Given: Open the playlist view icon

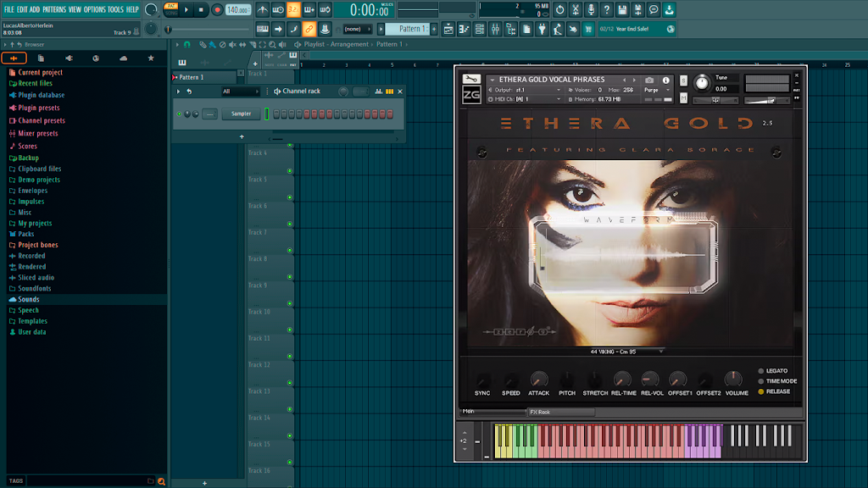Looking at the screenshot, I should (x=448, y=29).
